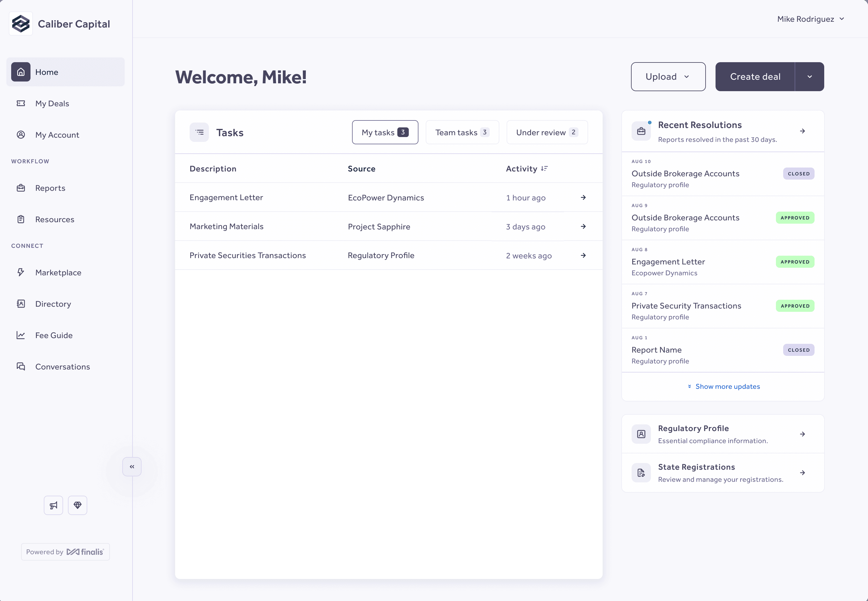Image resolution: width=868 pixels, height=601 pixels.
Task: Click the Reports briefcase icon in sidebar
Action: tap(21, 188)
